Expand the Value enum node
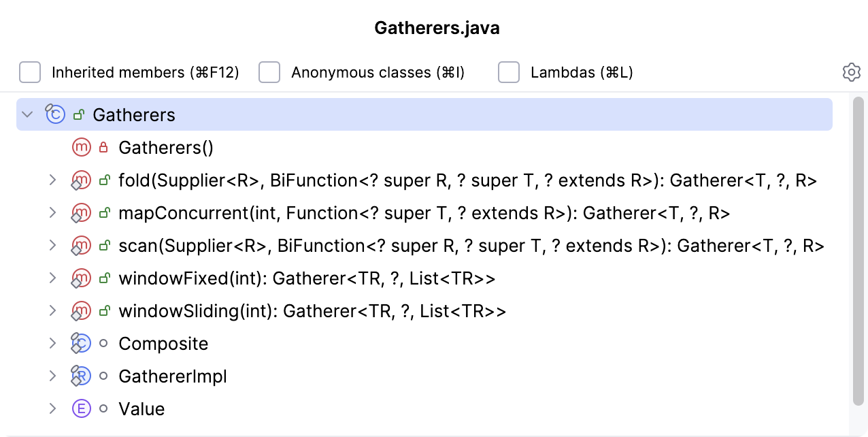 point(52,408)
